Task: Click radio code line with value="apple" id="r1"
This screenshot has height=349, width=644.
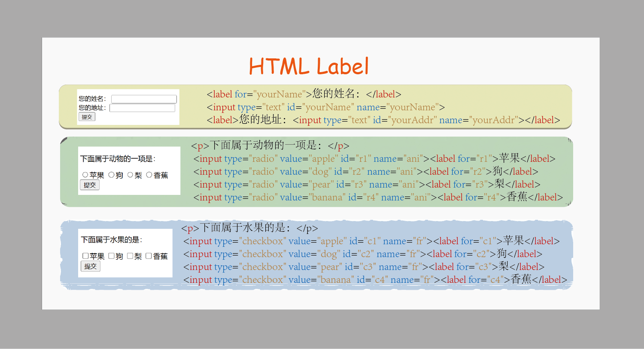Action: (x=374, y=158)
